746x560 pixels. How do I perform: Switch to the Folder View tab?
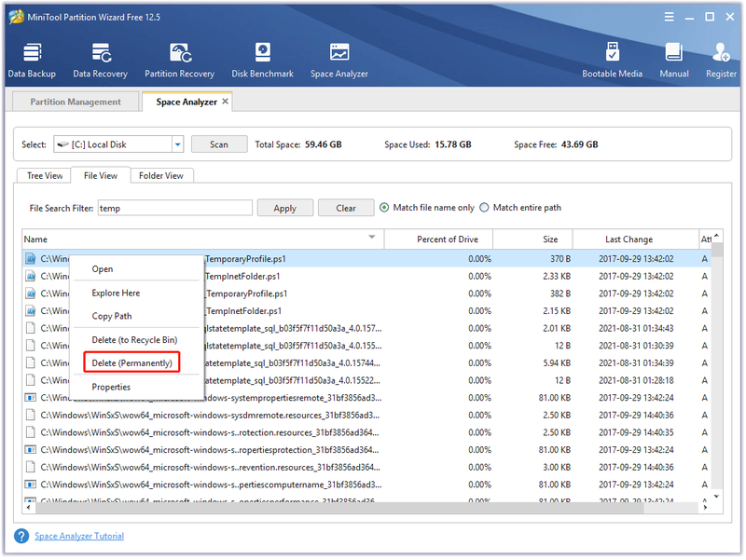(x=160, y=175)
